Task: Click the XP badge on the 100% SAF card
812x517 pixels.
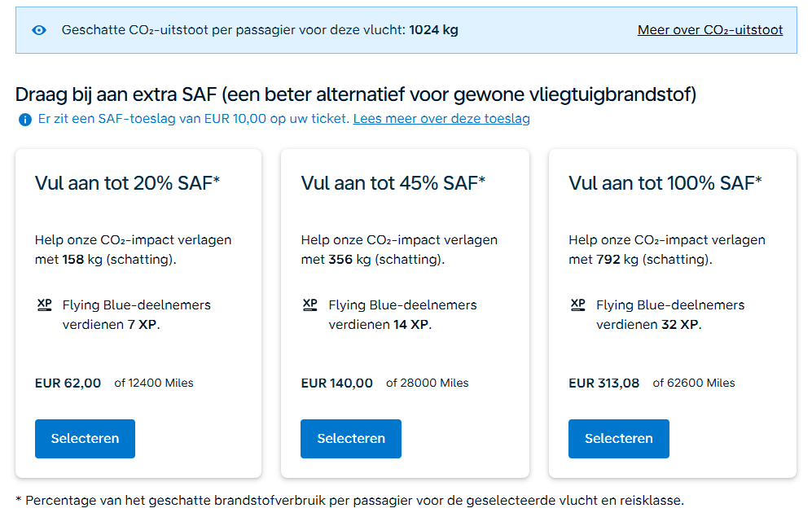Action: [577, 305]
